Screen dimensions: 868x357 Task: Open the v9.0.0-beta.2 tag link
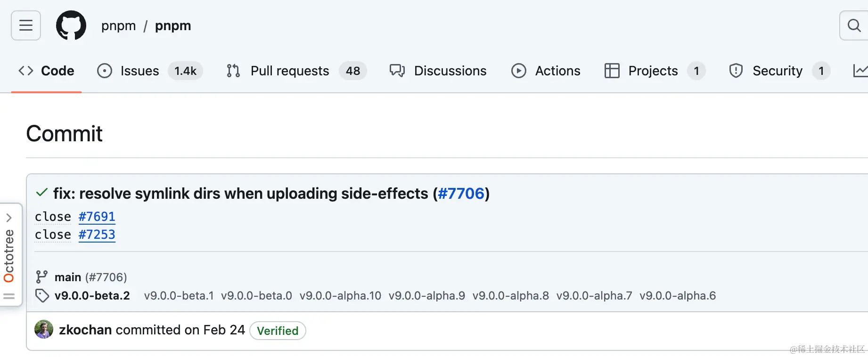92,296
